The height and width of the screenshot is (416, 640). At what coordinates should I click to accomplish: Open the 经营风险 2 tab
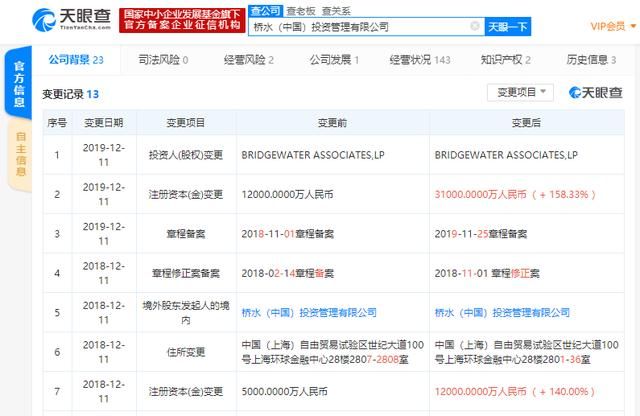tap(249, 60)
